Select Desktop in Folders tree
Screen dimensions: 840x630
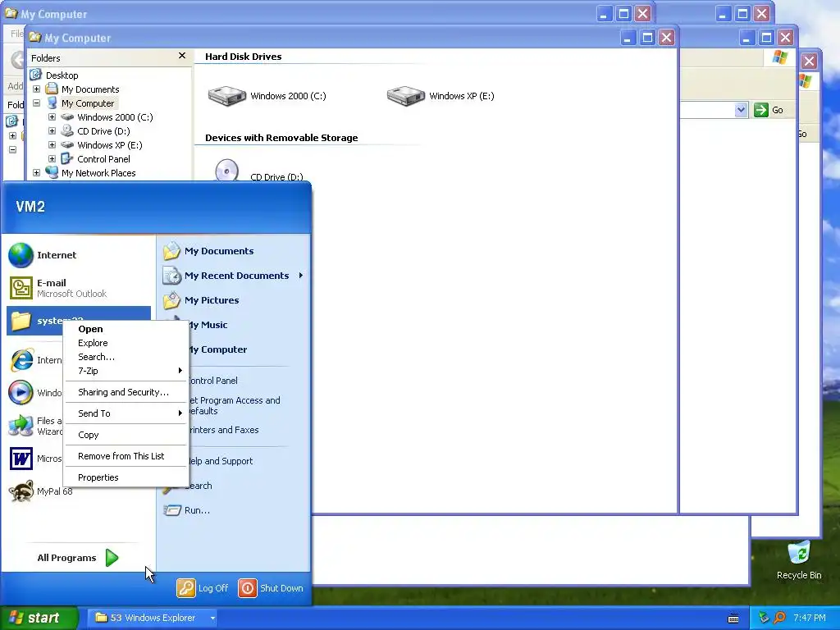tap(62, 75)
